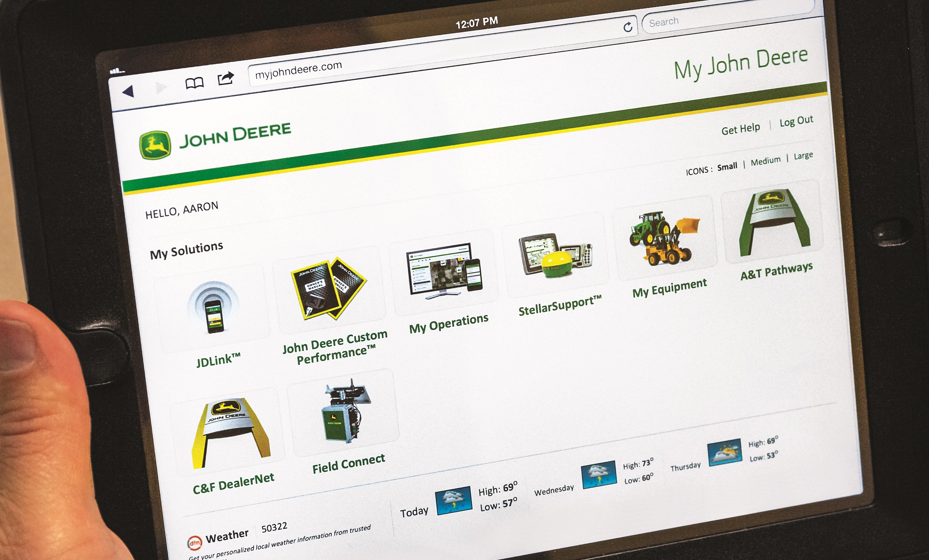Click the Today forecast label
This screenshot has width=929, height=560.
click(414, 512)
